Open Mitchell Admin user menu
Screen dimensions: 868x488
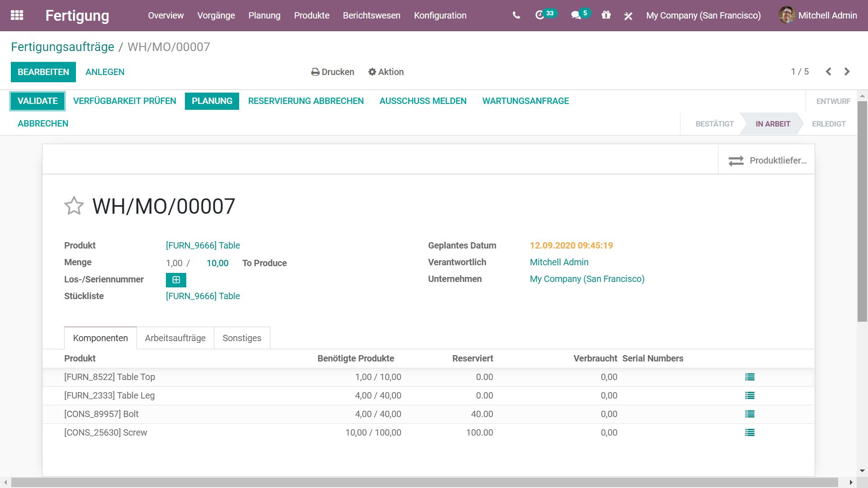point(818,15)
